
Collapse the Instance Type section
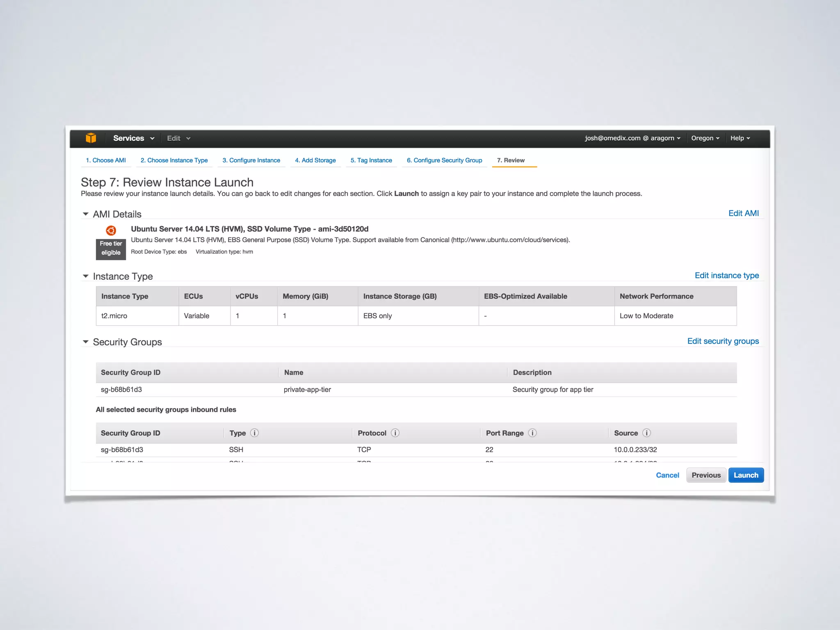[86, 276]
